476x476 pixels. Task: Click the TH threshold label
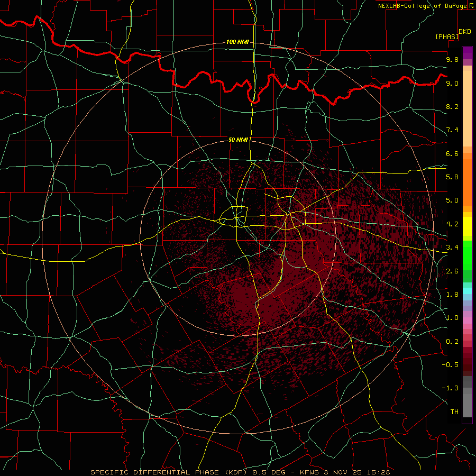click(454, 412)
